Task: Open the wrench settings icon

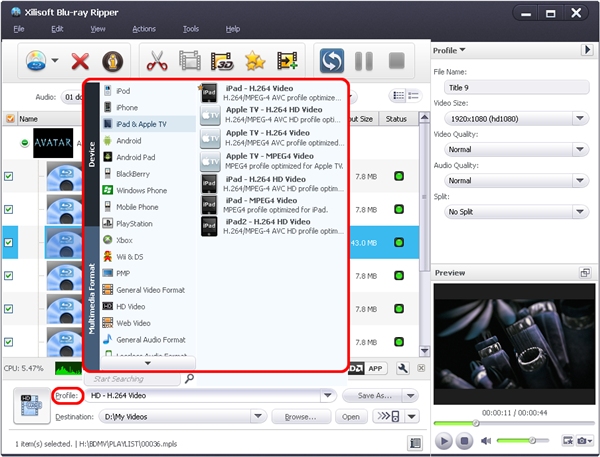Action: [403, 368]
